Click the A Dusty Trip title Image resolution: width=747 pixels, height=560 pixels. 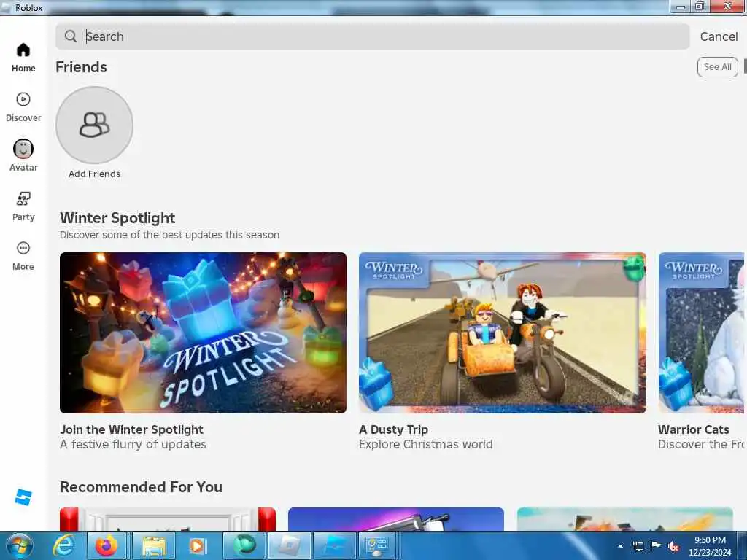click(393, 429)
